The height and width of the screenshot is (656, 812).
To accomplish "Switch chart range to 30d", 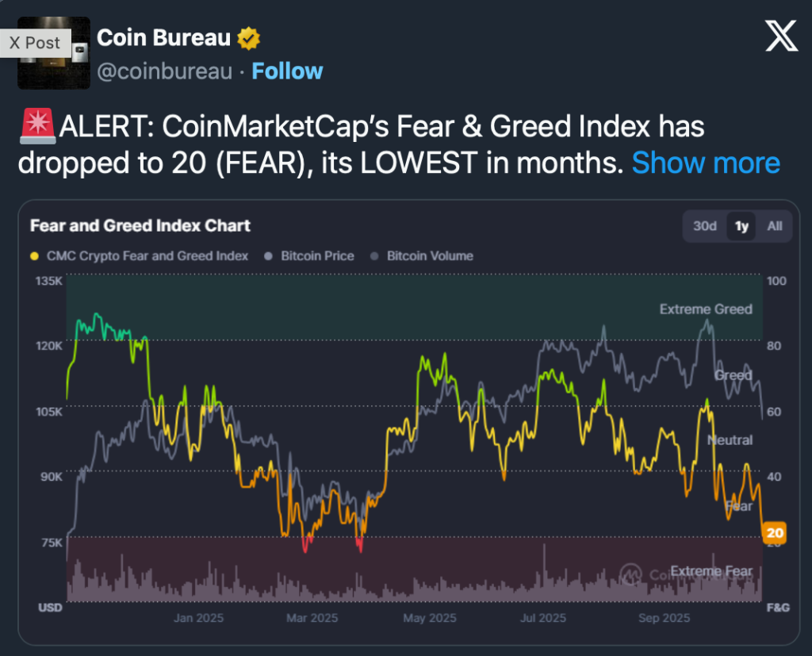I will coord(705,226).
